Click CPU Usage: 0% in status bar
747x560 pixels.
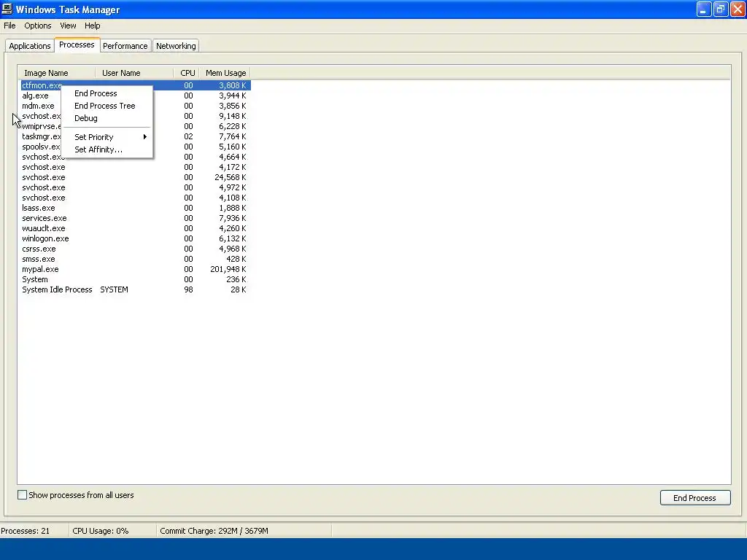click(x=101, y=531)
